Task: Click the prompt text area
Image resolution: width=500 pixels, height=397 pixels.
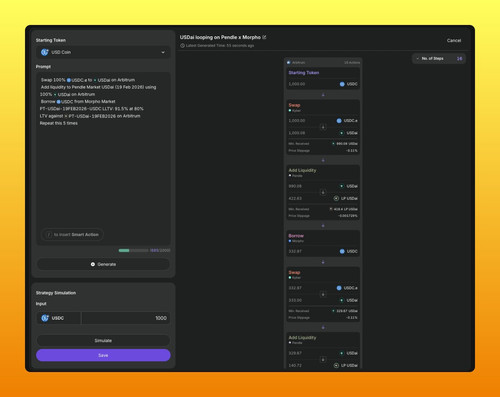Action: pos(103,159)
